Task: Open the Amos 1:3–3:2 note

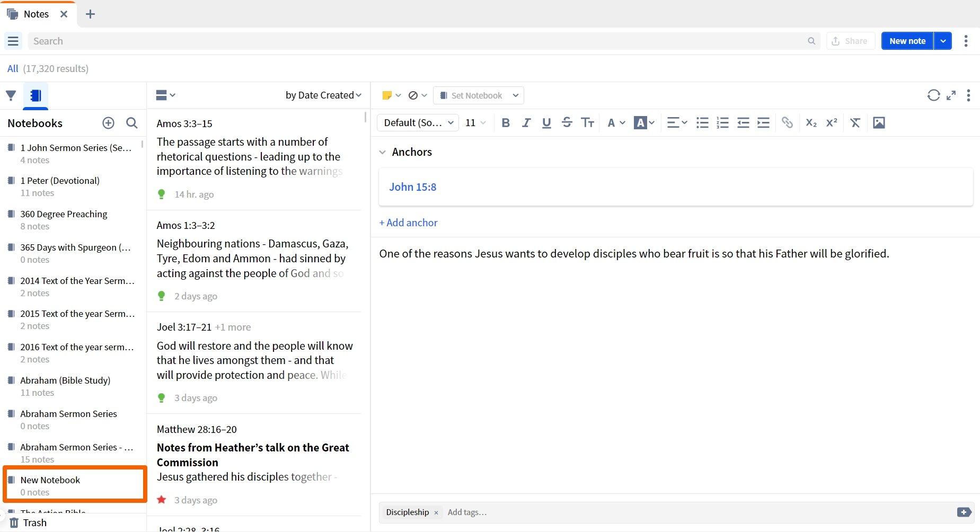Action: point(254,261)
